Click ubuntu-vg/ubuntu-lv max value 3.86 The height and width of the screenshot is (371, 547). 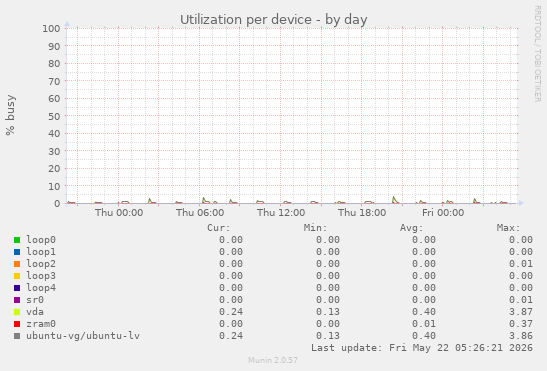click(x=520, y=336)
